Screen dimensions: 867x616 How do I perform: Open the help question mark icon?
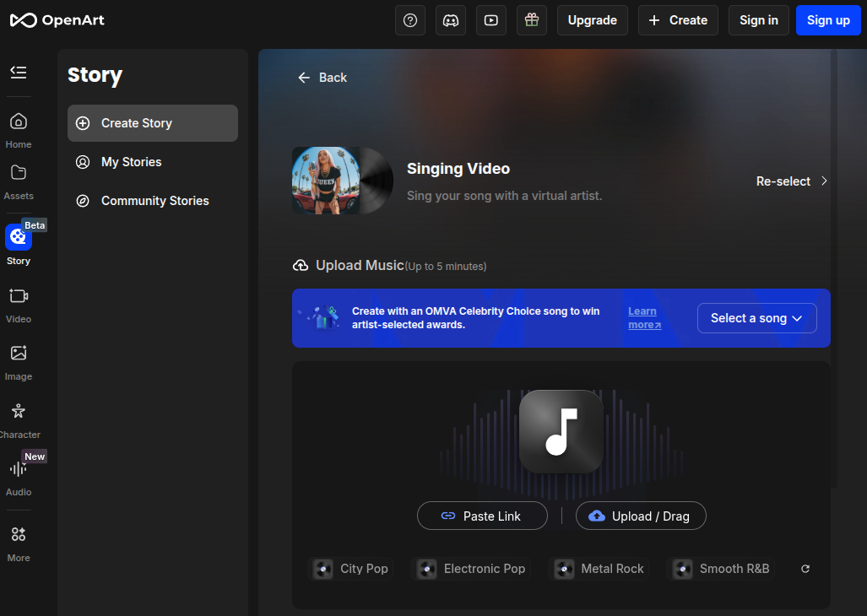pos(410,20)
